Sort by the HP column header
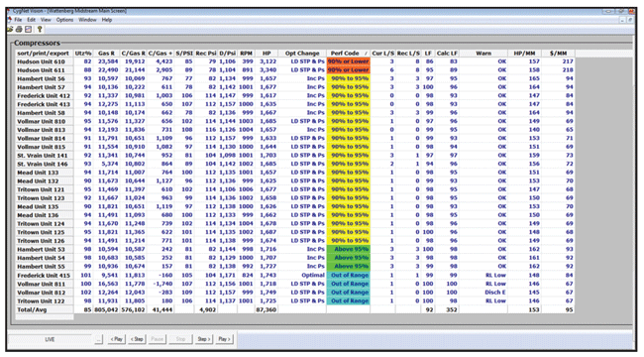The height and width of the screenshot is (357, 644). click(267, 54)
